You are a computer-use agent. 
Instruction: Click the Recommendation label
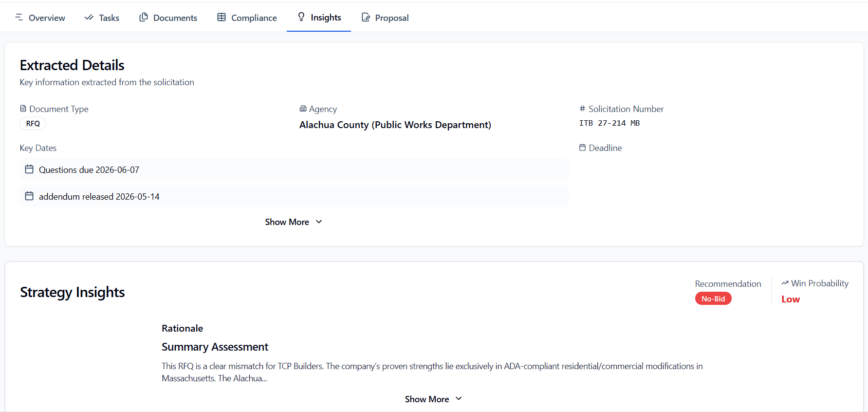pyautogui.click(x=728, y=284)
